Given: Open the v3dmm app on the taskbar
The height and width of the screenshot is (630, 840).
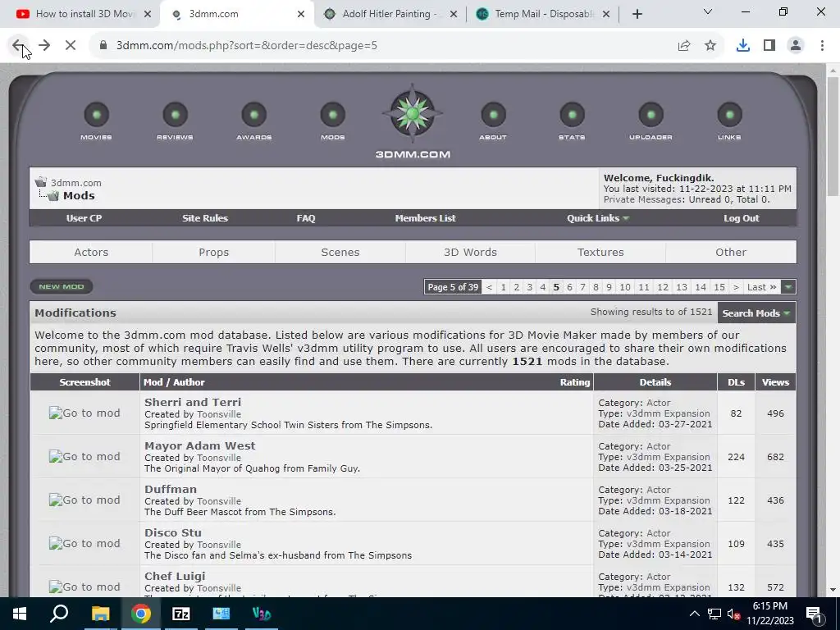Looking at the screenshot, I should [x=262, y=614].
